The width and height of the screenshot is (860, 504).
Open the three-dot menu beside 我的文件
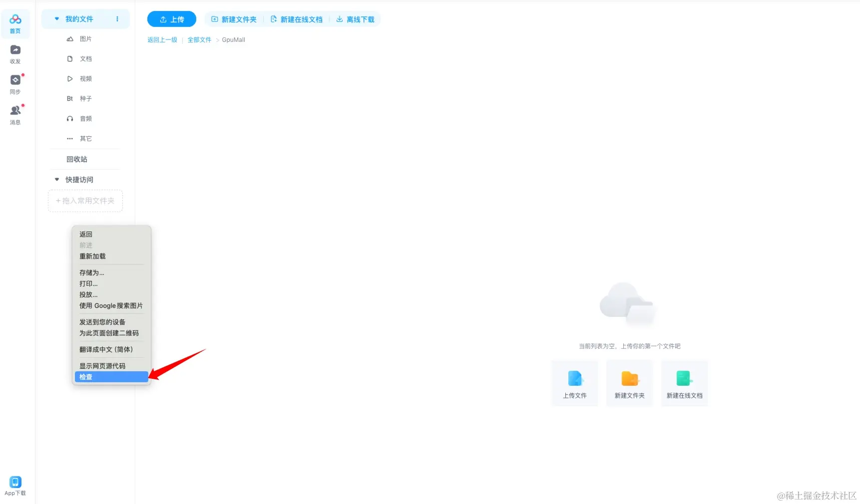(117, 19)
